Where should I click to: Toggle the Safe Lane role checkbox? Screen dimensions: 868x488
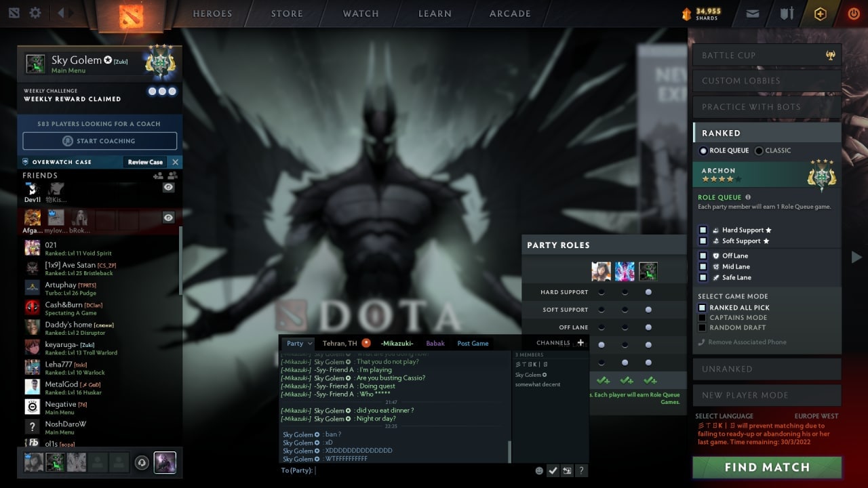pyautogui.click(x=703, y=278)
